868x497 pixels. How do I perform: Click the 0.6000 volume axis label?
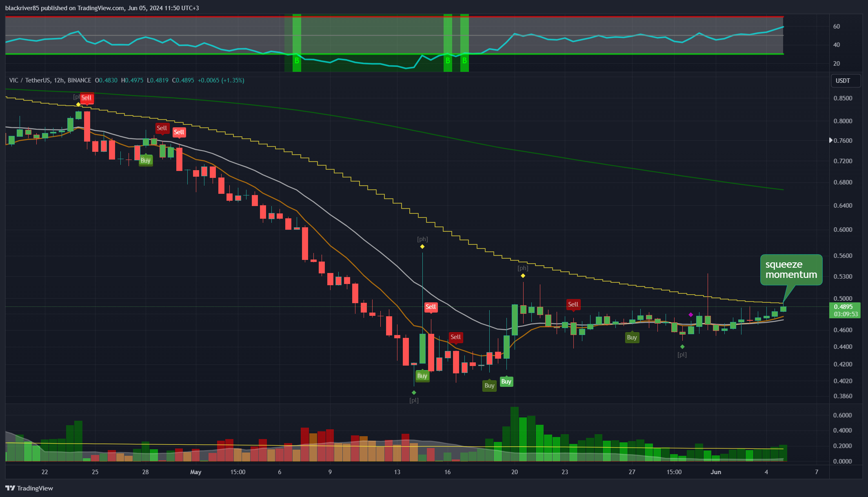click(x=843, y=415)
